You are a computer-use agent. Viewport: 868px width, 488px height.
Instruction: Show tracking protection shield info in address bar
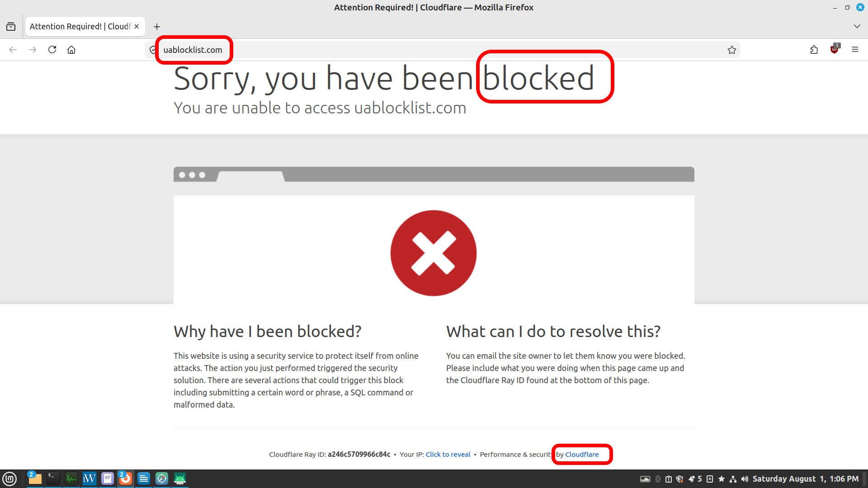[153, 50]
